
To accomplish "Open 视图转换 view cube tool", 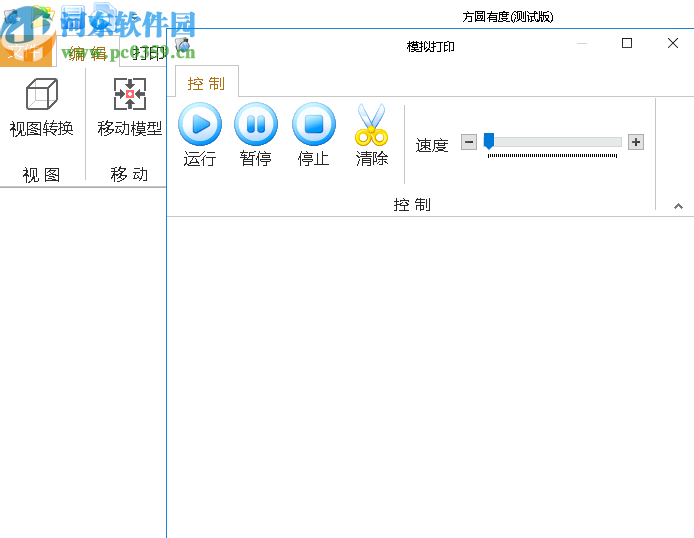I will pos(42,107).
